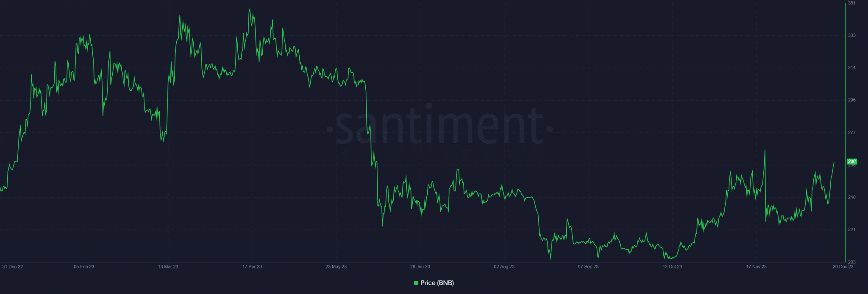Click the 28 Jun 23 date label
868x294 pixels.
(420, 267)
